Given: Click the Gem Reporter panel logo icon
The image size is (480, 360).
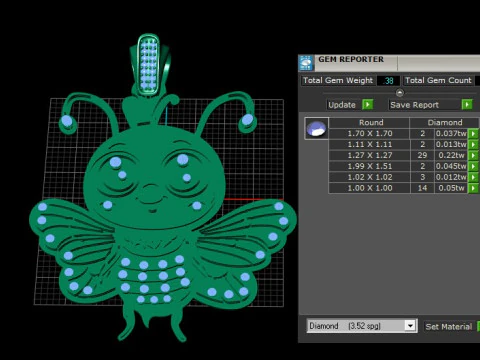Looking at the screenshot, I should (306, 63).
